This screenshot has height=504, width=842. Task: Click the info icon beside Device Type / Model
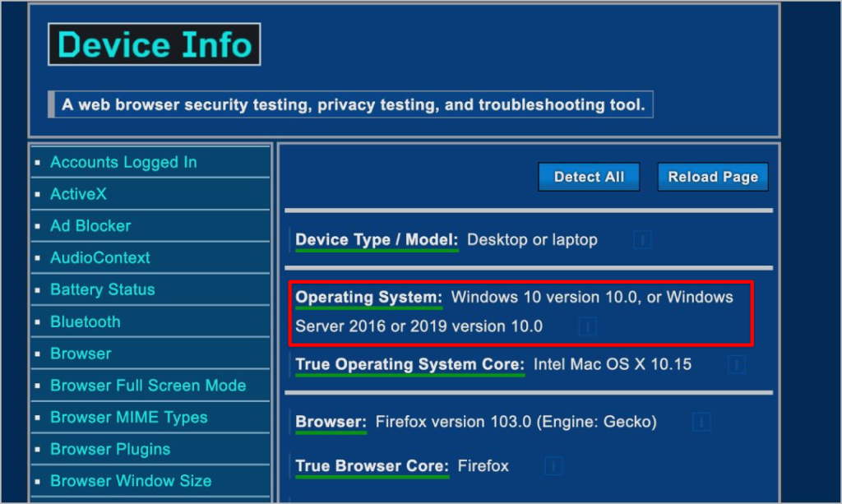642,240
